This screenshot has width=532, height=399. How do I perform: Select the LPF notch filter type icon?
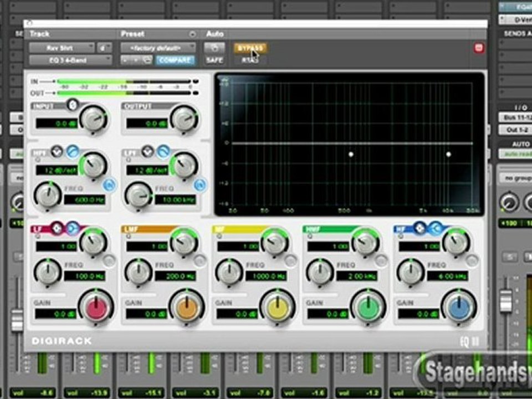[147, 151]
